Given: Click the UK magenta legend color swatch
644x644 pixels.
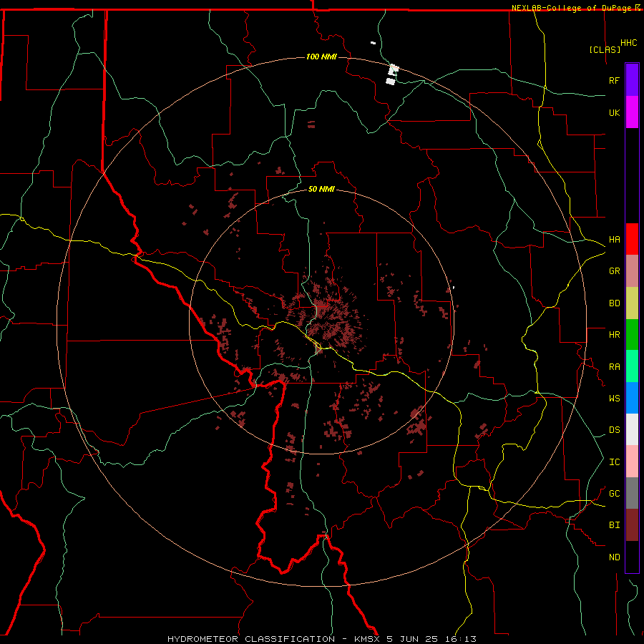Looking at the screenshot, I should [x=632, y=112].
